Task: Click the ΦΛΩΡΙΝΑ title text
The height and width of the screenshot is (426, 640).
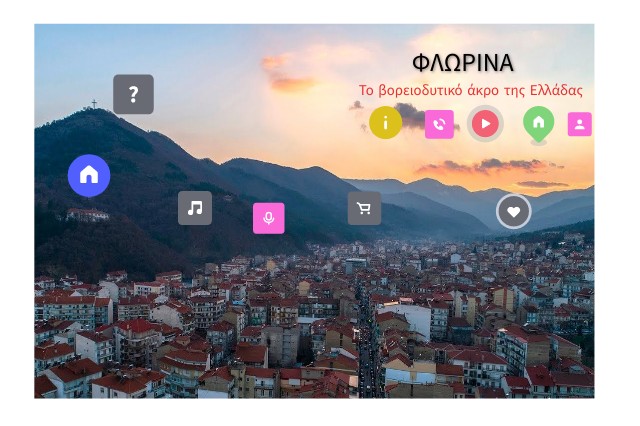Action: pyautogui.click(x=462, y=63)
